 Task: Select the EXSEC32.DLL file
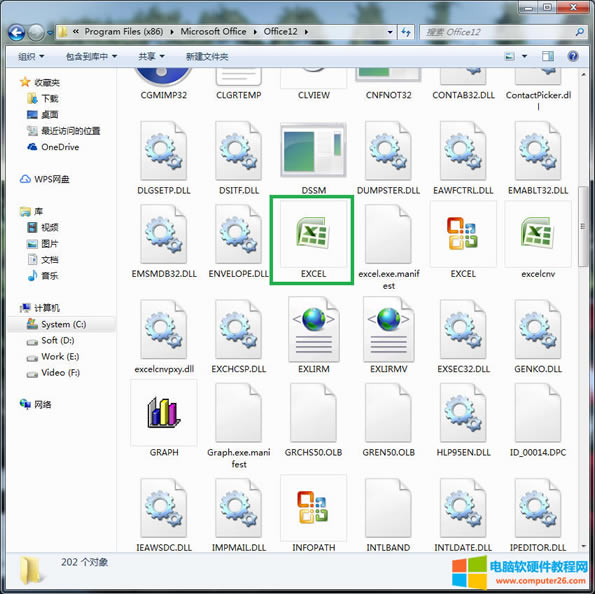[x=463, y=336]
